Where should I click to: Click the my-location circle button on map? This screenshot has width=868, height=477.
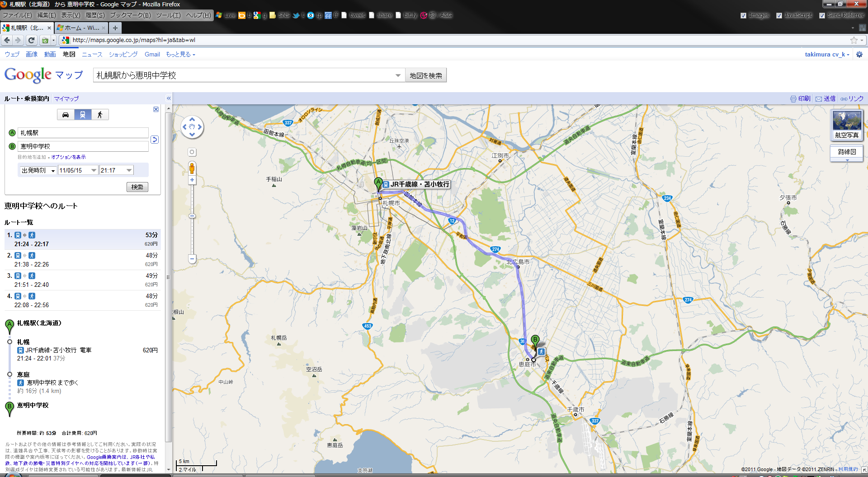[x=192, y=152]
